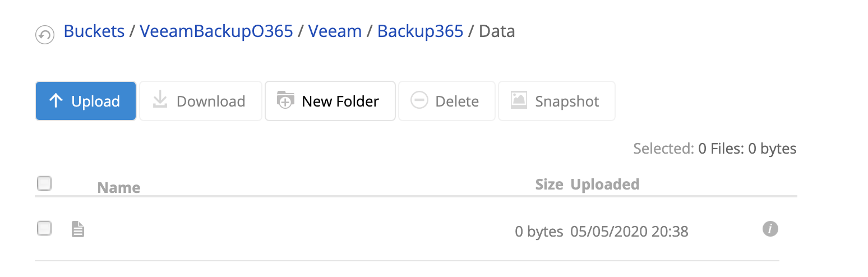
Task: Click the circular back arrow icon beside Buckets
Action: 44,35
